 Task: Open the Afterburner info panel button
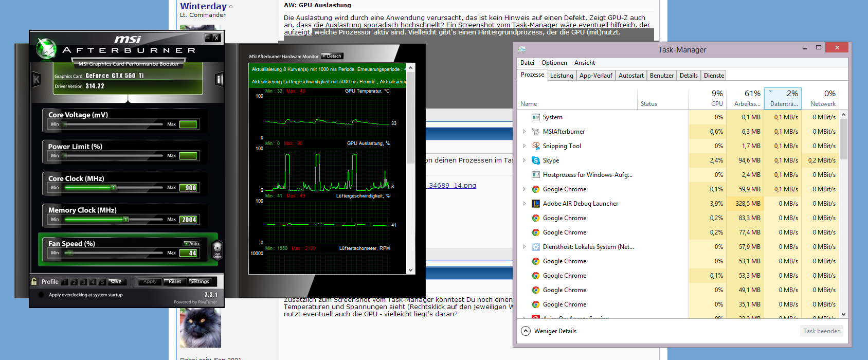click(219, 80)
